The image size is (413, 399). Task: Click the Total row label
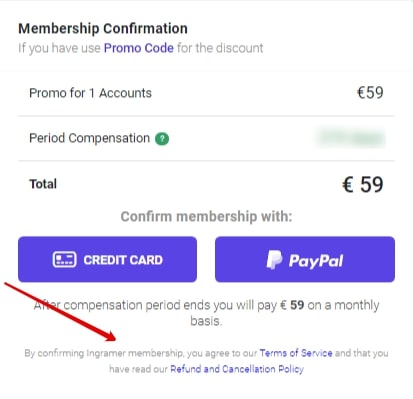click(x=43, y=184)
